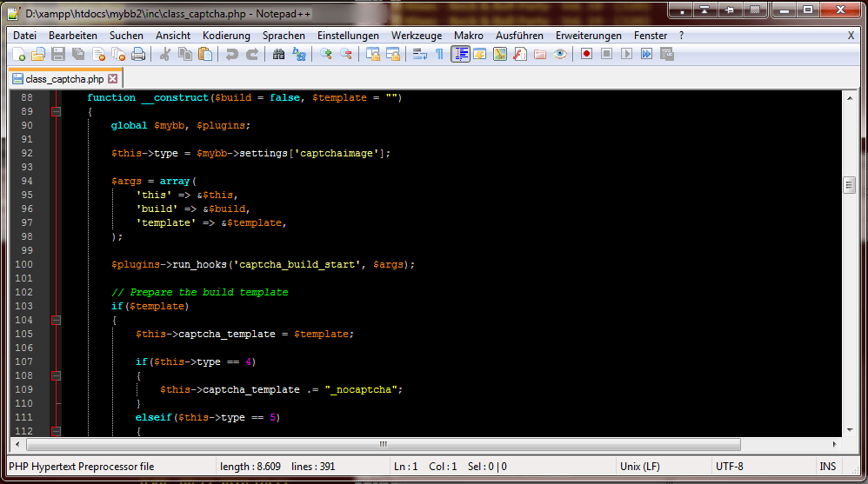Collapse the fold marker at line 89

(x=56, y=111)
